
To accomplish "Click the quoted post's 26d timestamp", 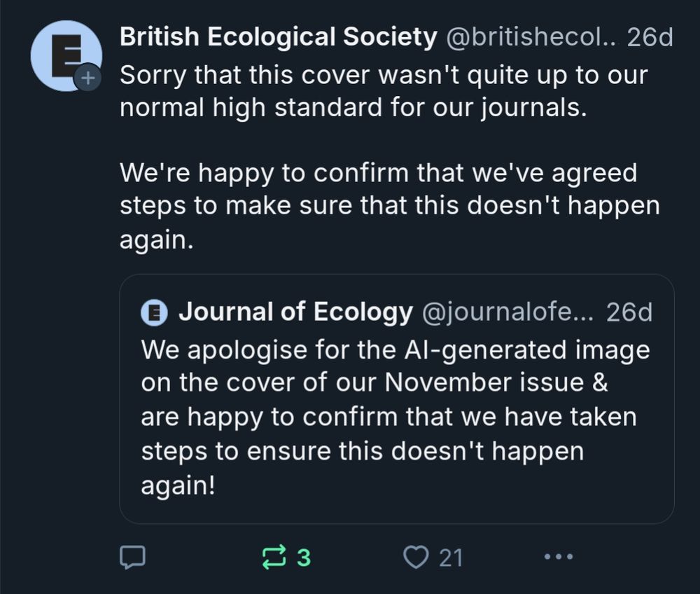I will coord(629,312).
